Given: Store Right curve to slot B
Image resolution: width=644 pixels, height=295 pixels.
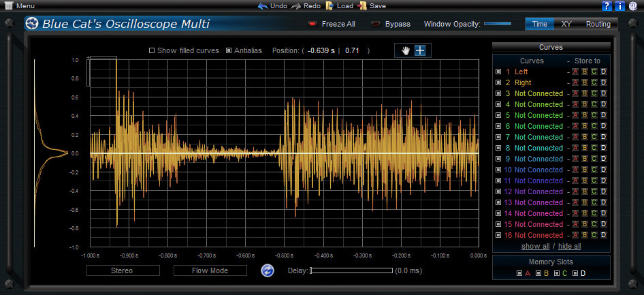Looking at the screenshot, I should 583,82.
